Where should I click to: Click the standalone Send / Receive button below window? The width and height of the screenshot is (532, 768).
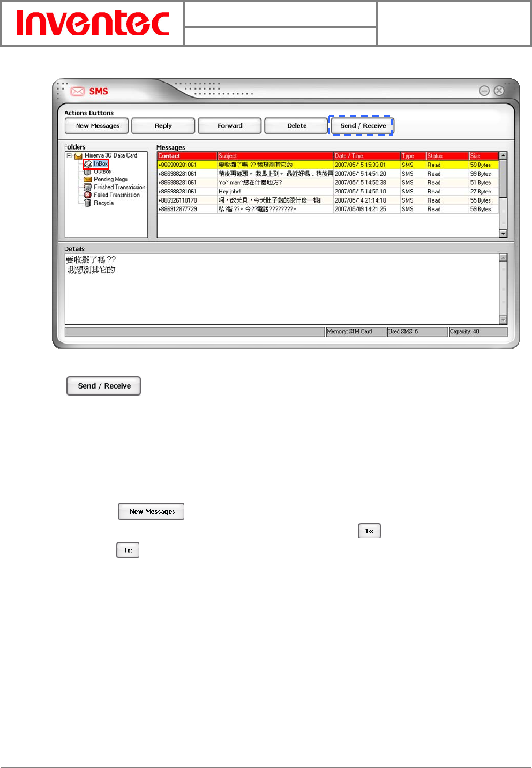coord(103,386)
